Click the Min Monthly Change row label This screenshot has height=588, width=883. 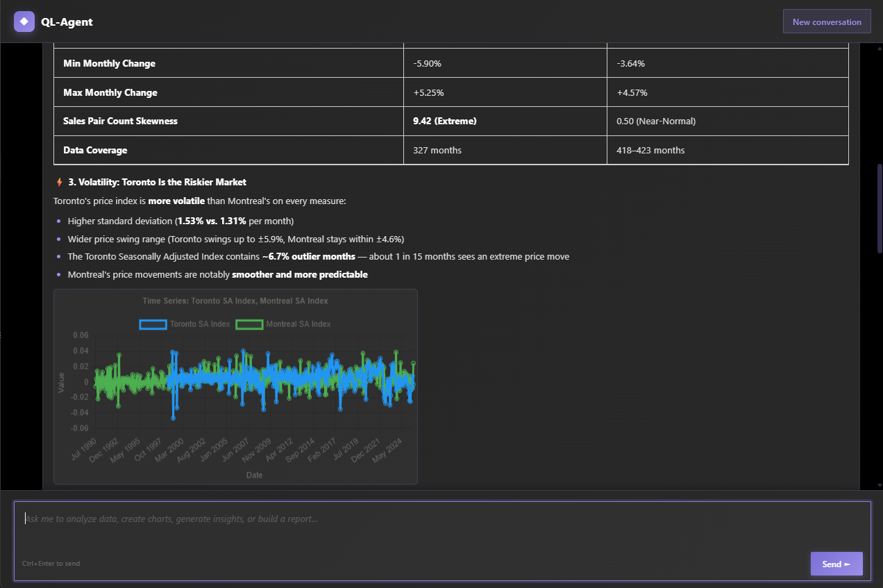(x=109, y=63)
